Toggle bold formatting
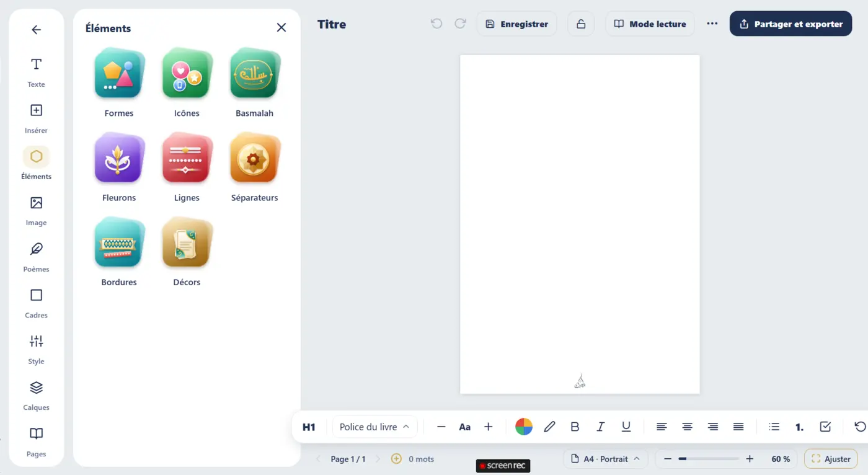Image resolution: width=868 pixels, height=475 pixels. [575, 427]
